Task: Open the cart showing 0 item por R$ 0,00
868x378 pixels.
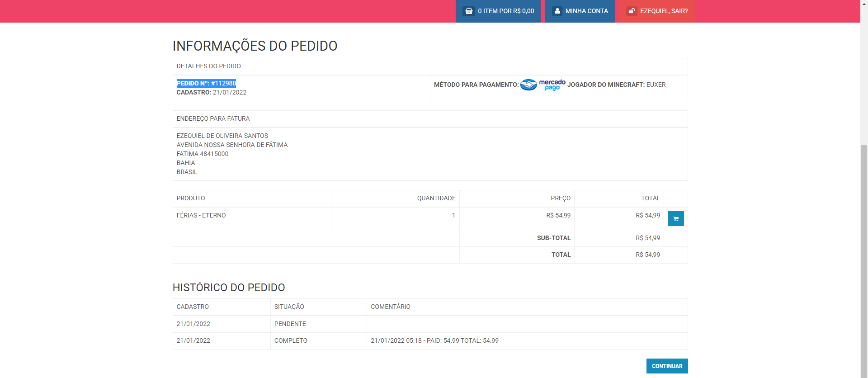Action: (x=498, y=11)
